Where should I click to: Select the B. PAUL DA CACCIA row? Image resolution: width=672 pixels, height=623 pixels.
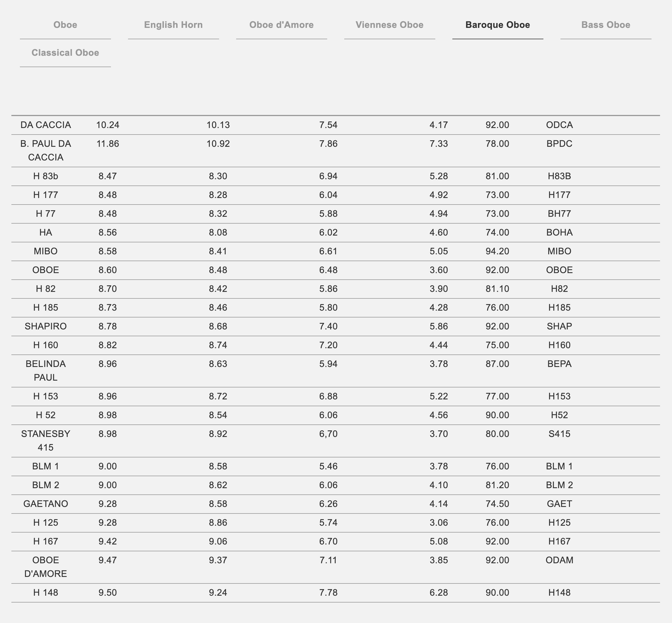click(x=46, y=150)
